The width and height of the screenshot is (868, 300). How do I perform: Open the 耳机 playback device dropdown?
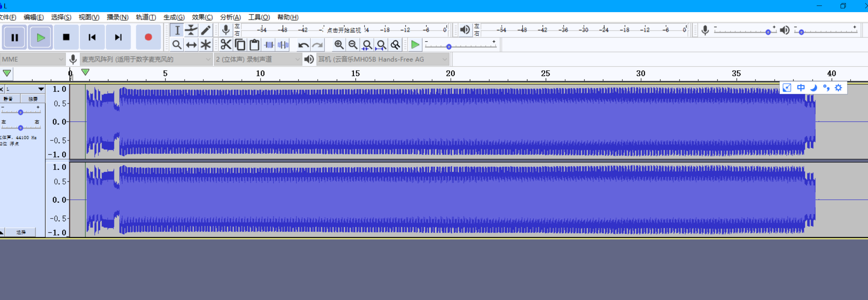click(x=383, y=59)
